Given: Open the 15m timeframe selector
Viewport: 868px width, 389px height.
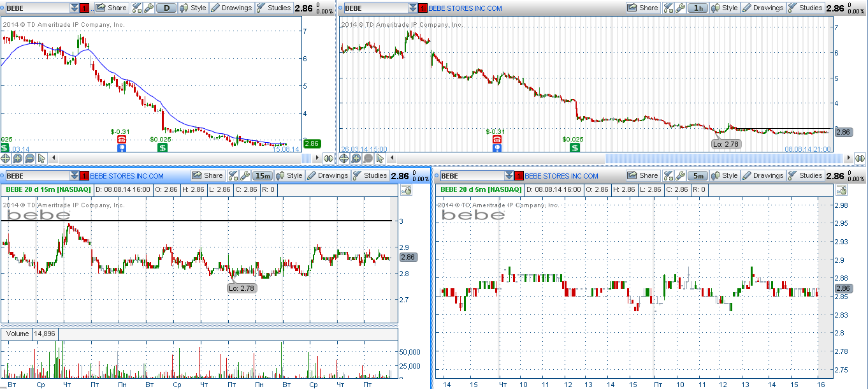Looking at the screenshot, I should click(x=263, y=176).
